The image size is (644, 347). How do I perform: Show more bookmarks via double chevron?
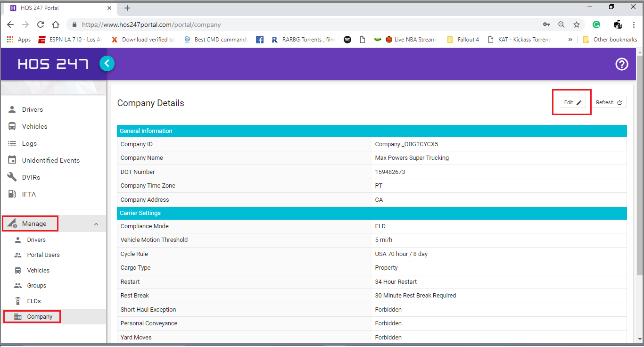[x=570, y=40]
